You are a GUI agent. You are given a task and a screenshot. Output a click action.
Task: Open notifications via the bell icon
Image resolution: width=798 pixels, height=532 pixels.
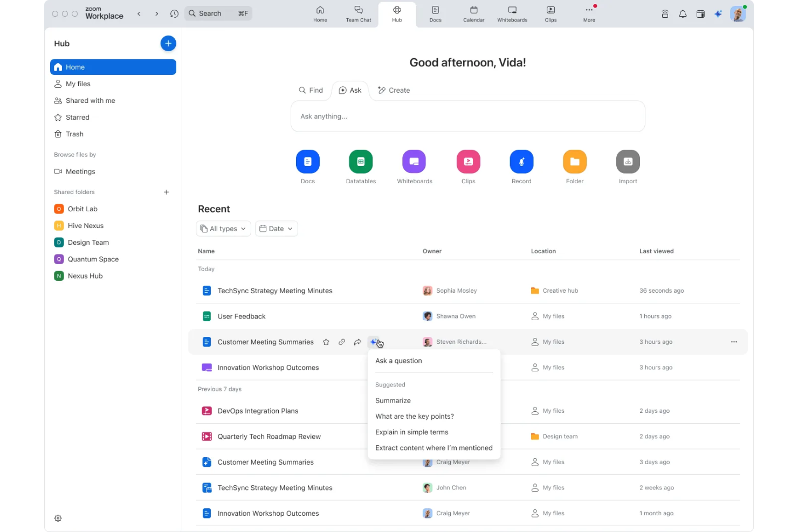683,13
